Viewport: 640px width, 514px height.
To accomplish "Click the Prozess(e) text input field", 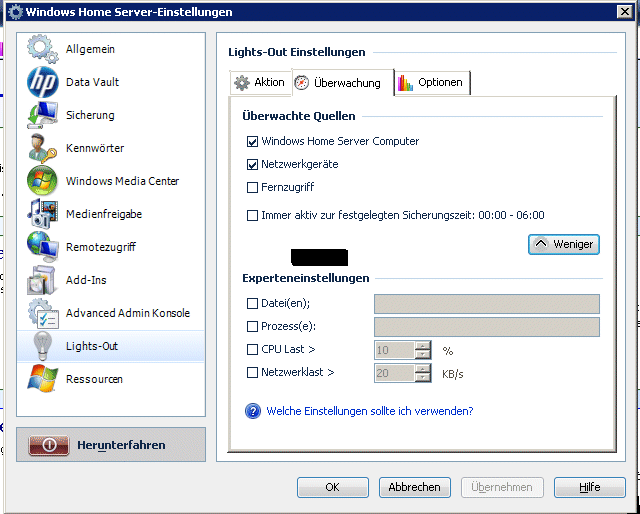I will (x=487, y=327).
